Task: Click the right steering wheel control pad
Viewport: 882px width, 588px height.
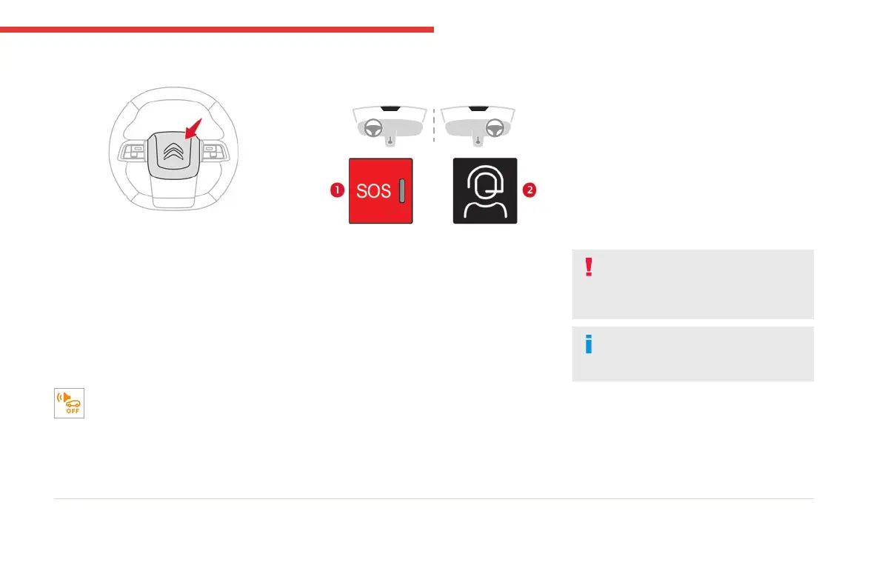Action: point(214,151)
